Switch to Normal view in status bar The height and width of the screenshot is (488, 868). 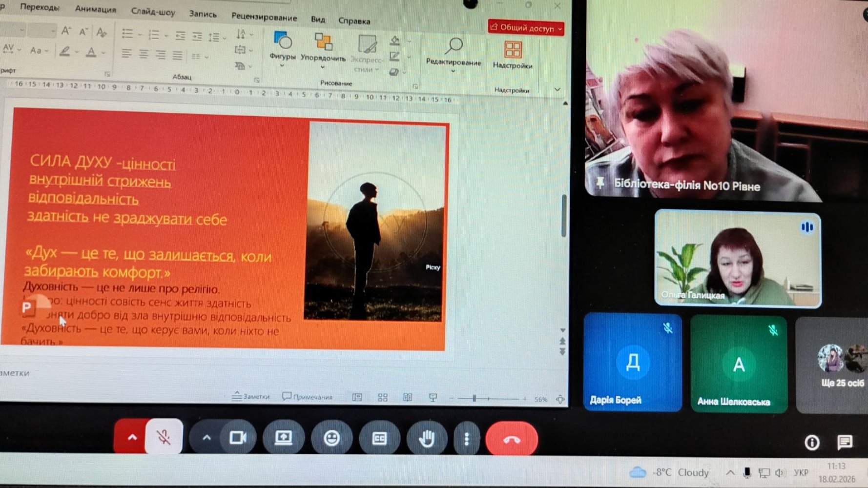tap(357, 397)
